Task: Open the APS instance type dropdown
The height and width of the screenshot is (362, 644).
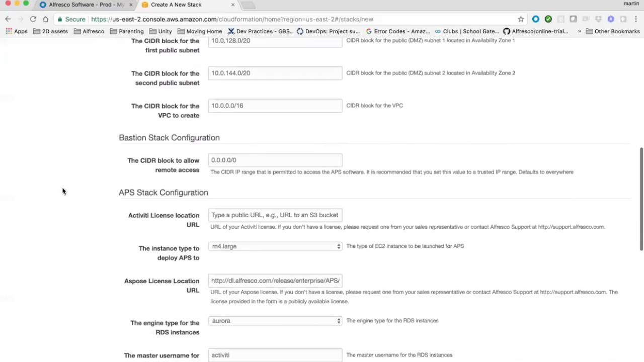Action: point(275,246)
